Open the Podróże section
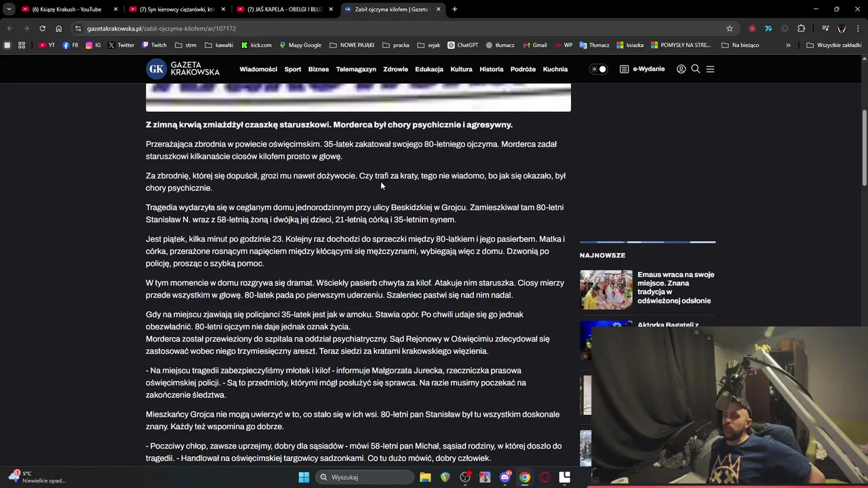The image size is (868, 488). click(x=523, y=69)
